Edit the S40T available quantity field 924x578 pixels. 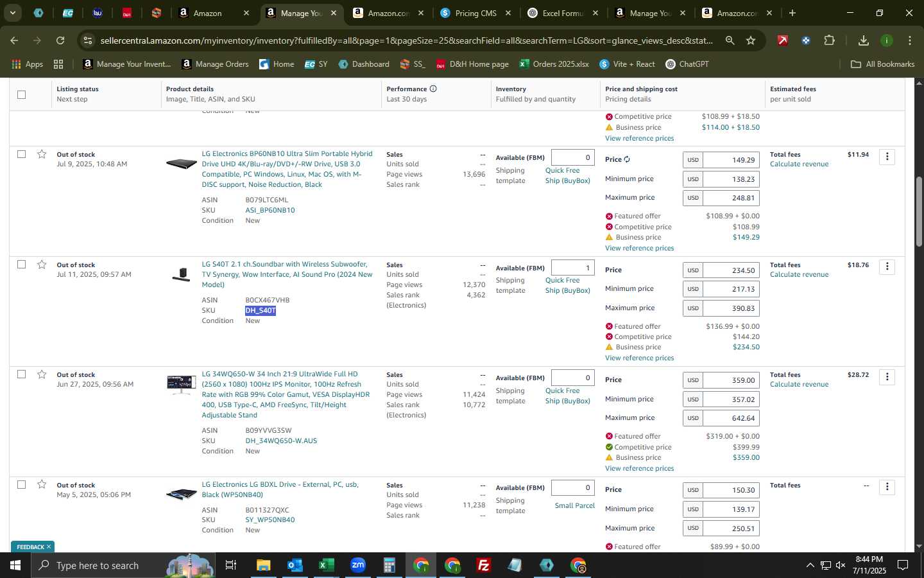[x=572, y=268]
